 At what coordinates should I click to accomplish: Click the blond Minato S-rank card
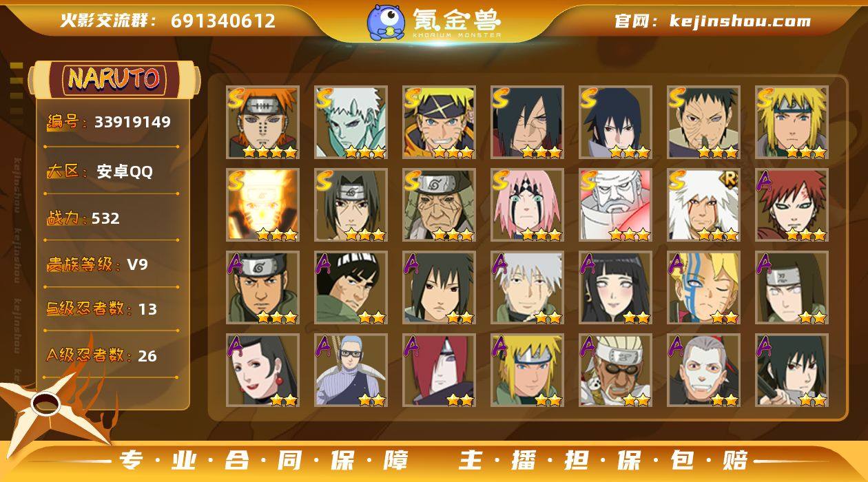point(792,123)
